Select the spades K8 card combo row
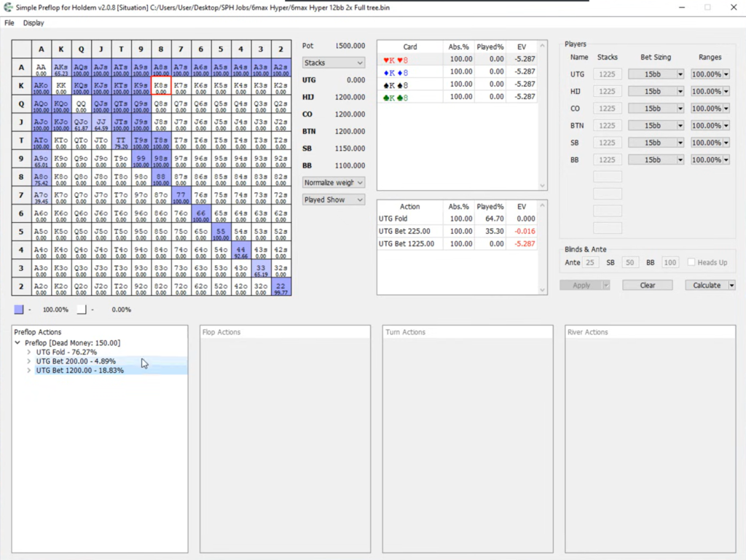 (457, 84)
